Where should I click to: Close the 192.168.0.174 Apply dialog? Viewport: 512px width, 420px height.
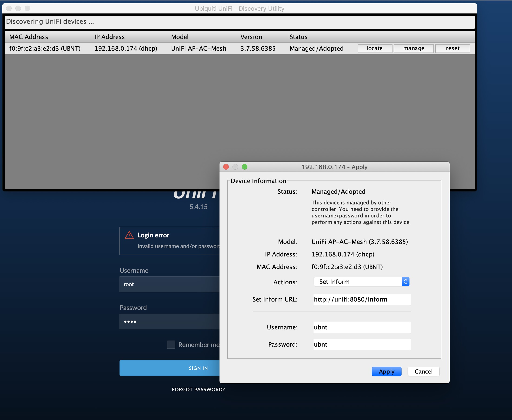(x=226, y=167)
